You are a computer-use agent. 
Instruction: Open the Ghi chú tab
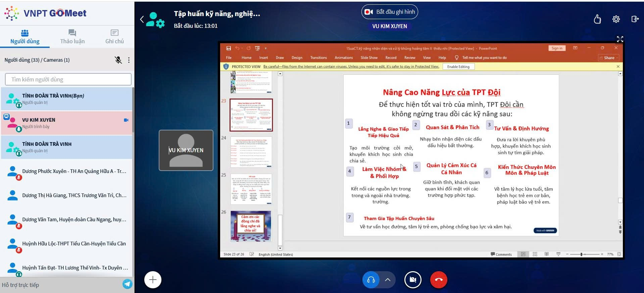click(x=114, y=37)
